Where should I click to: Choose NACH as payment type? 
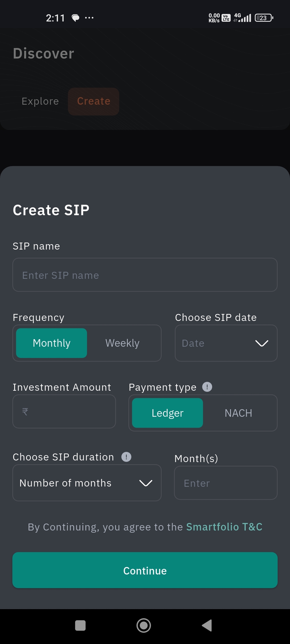point(238,413)
